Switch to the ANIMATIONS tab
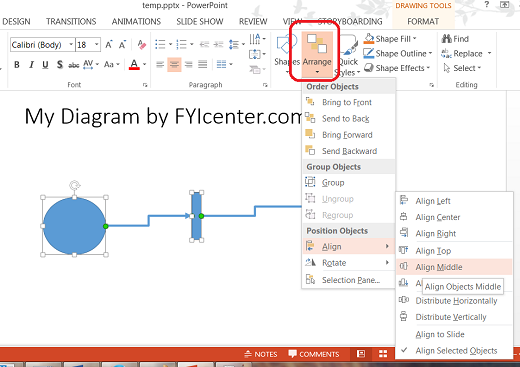The width and height of the screenshot is (520, 367). point(136,22)
